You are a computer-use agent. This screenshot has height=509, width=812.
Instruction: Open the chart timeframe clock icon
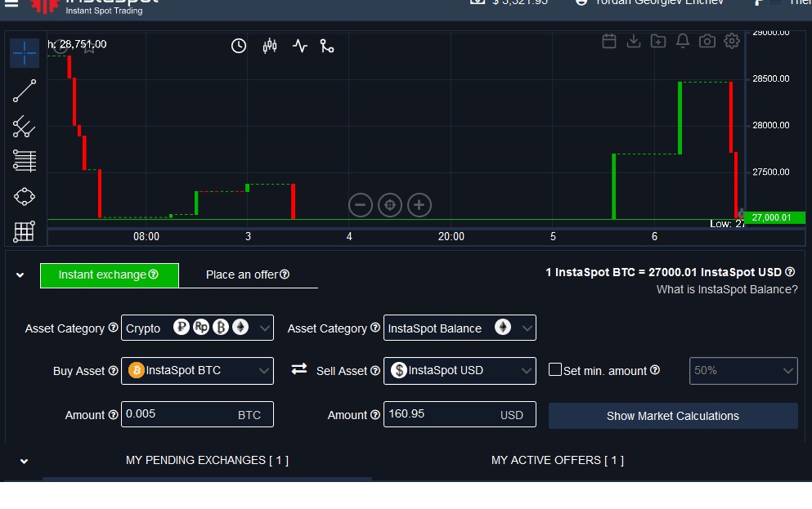click(238, 46)
